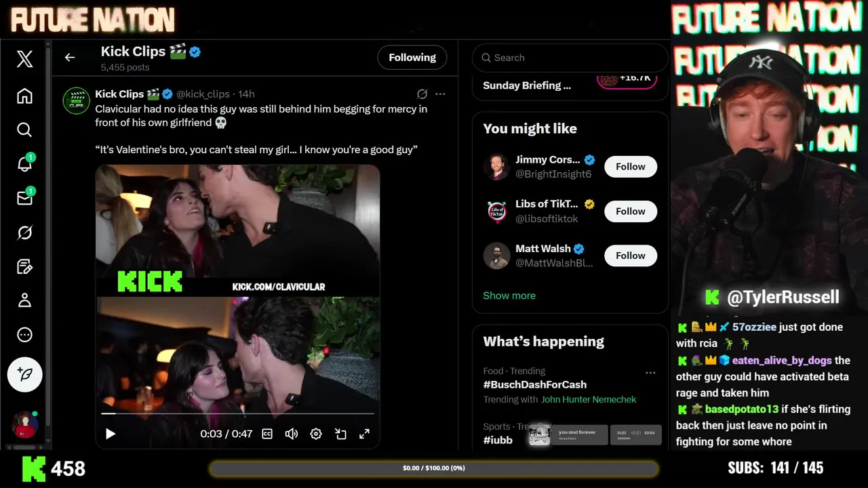
Task: Click the 14h timestamp on the post
Action: [246, 94]
